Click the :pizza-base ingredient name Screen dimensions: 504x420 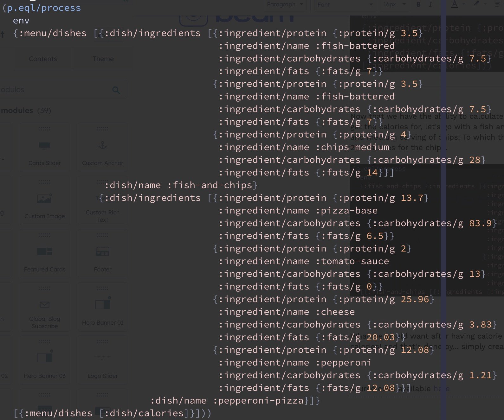pos(347,210)
